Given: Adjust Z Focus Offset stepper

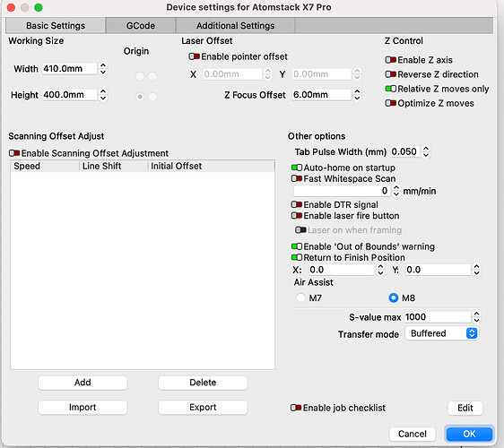Looking at the screenshot, I should [x=357, y=95].
